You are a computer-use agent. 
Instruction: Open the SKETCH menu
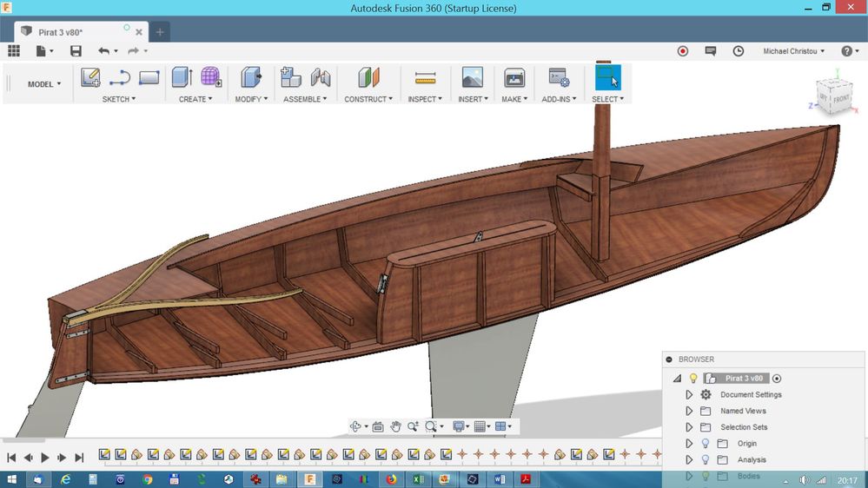118,99
